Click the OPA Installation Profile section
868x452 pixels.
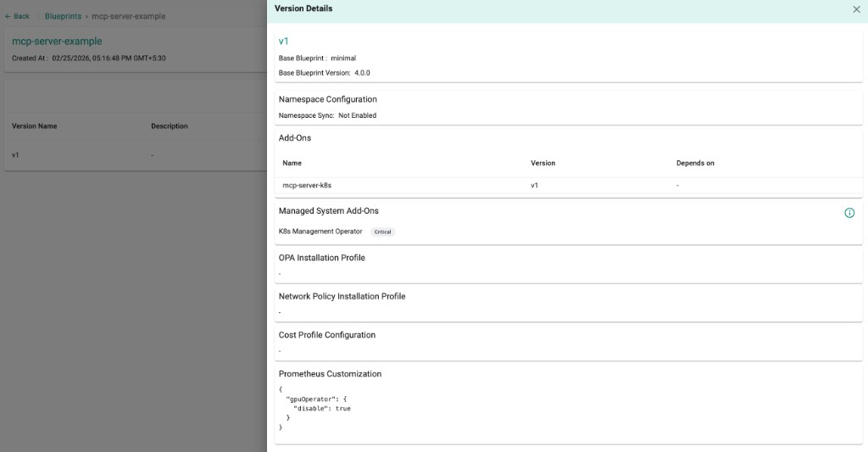tap(321, 258)
